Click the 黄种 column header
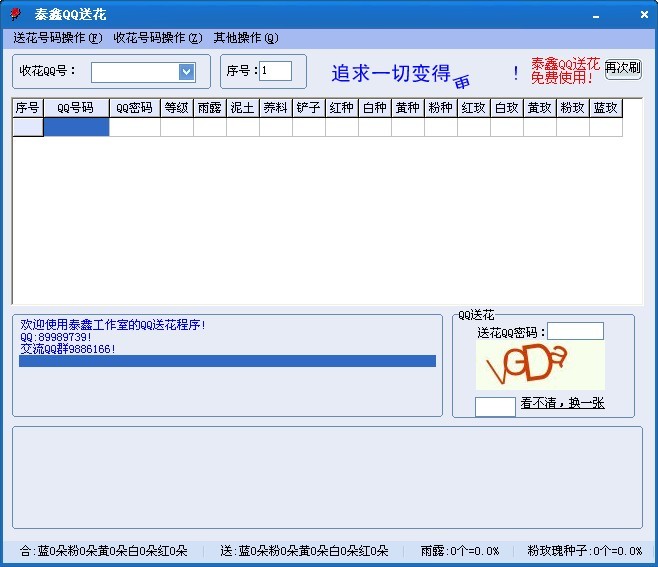This screenshot has width=658, height=567. [x=408, y=108]
